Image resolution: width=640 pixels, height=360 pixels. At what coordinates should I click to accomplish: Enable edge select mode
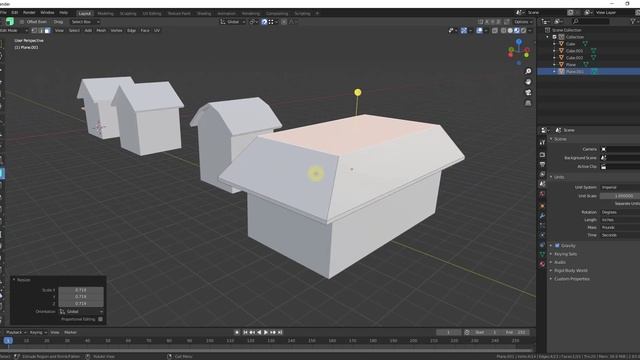(x=41, y=31)
